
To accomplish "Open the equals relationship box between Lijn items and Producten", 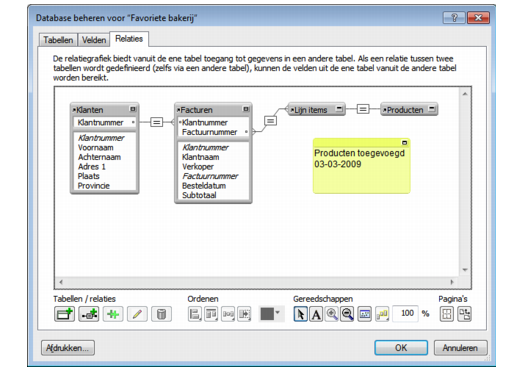I will click(x=363, y=109).
